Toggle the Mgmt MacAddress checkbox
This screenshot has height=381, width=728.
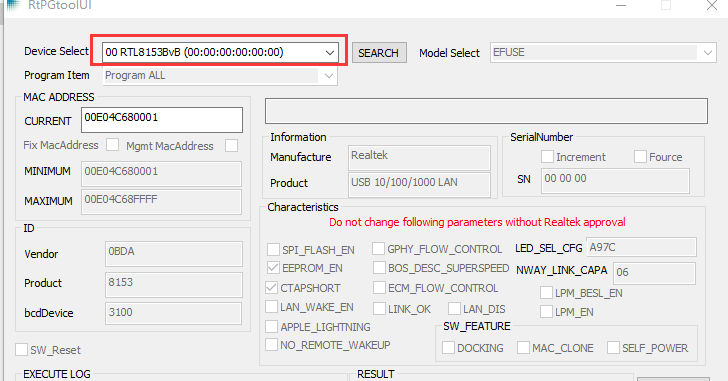(231, 145)
